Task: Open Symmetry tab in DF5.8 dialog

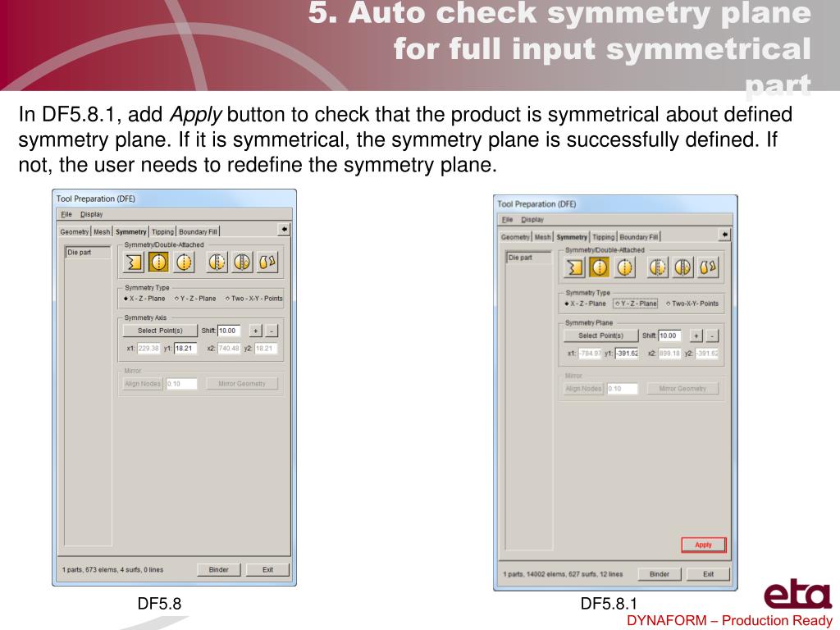Action: pyautogui.click(x=130, y=232)
